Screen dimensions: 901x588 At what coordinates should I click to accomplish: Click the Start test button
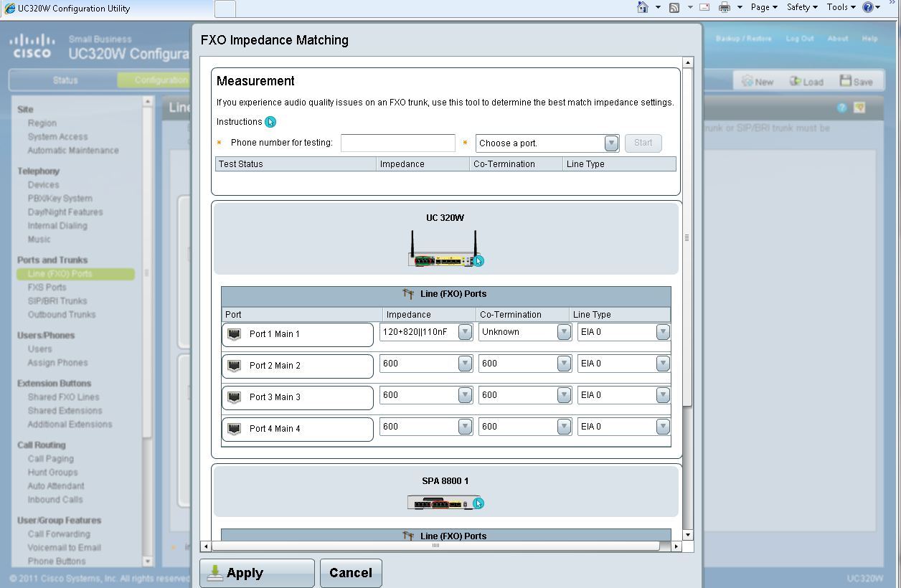pyautogui.click(x=643, y=143)
